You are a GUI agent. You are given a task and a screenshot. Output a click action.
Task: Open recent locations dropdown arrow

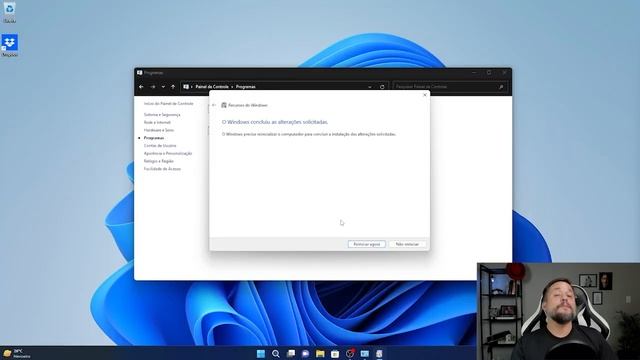(x=163, y=87)
